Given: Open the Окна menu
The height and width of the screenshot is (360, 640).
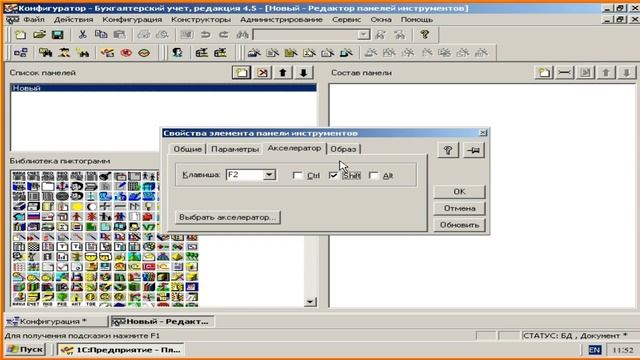Looking at the screenshot, I should click(381, 20).
